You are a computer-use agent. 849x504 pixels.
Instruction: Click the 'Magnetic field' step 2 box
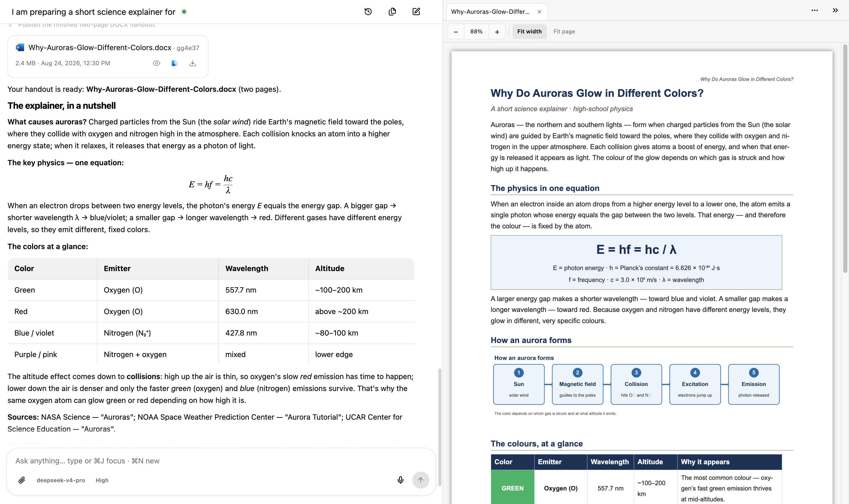(x=577, y=384)
